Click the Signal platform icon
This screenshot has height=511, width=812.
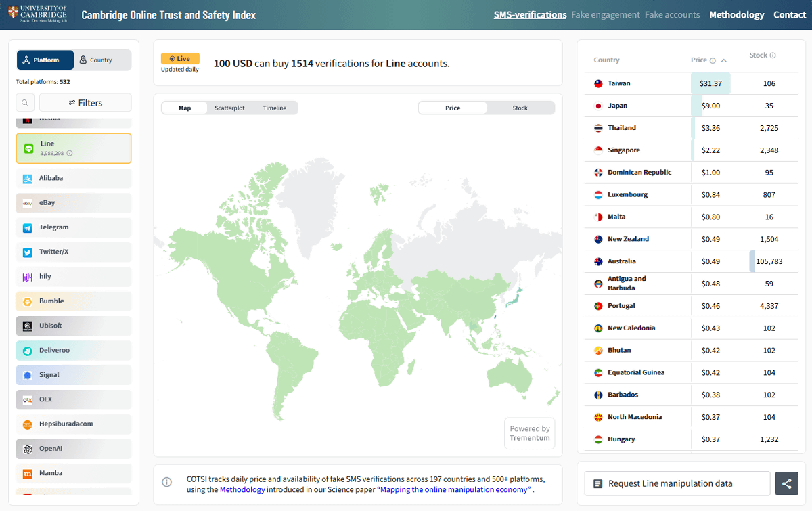[28, 375]
